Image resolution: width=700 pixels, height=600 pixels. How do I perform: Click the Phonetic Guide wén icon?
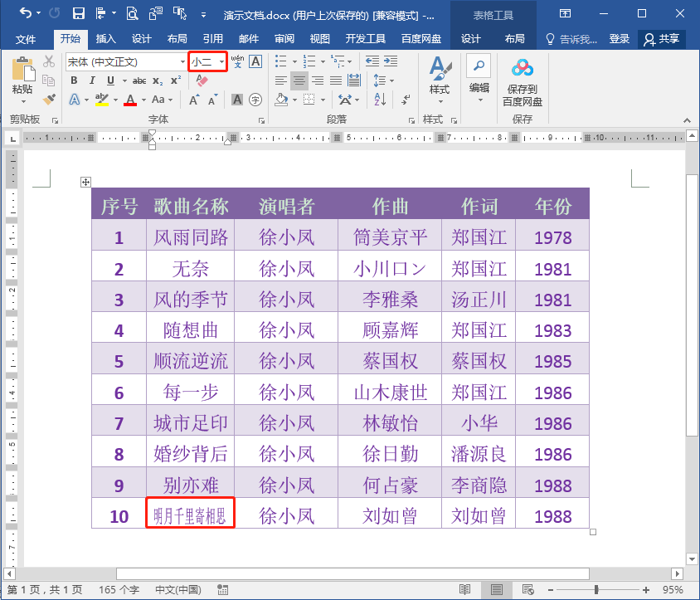pos(237,61)
